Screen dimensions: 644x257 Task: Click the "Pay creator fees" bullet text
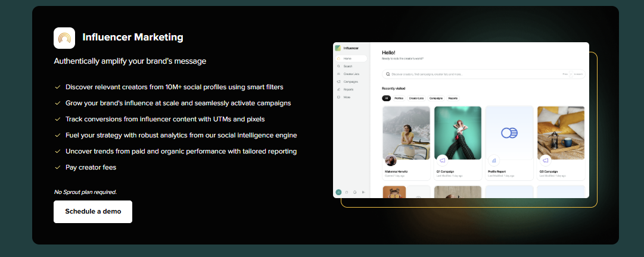pyautogui.click(x=91, y=167)
